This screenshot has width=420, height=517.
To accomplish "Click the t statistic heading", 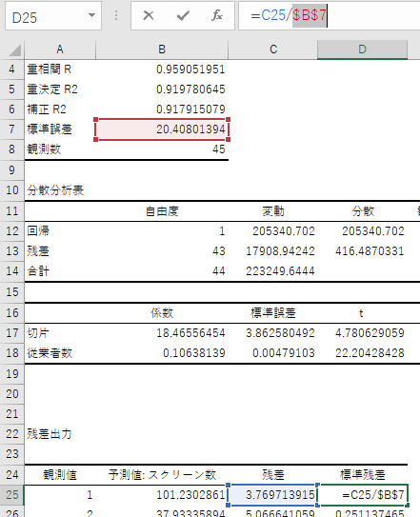I will 361,313.
